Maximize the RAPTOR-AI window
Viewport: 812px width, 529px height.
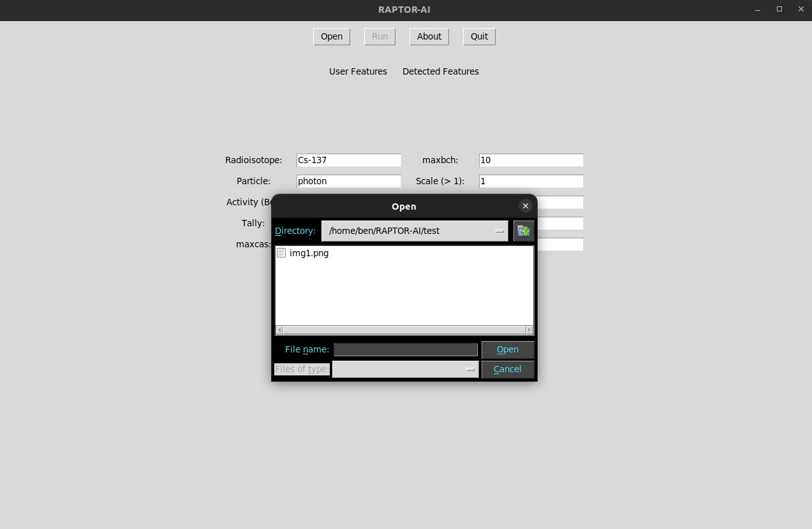(x=779, y=10)
